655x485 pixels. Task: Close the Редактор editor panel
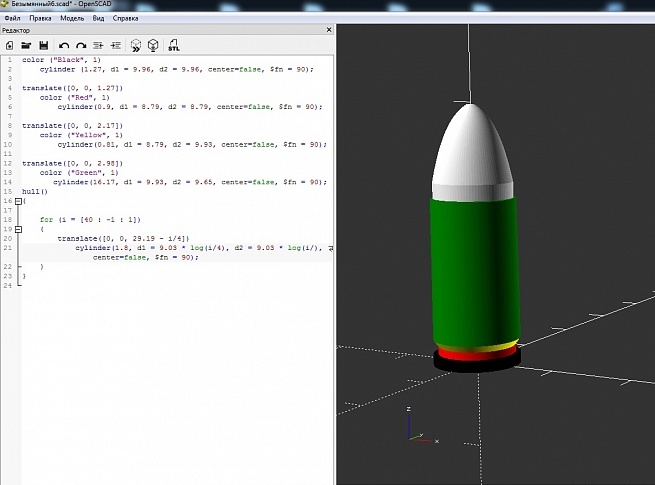pos(330,31)
